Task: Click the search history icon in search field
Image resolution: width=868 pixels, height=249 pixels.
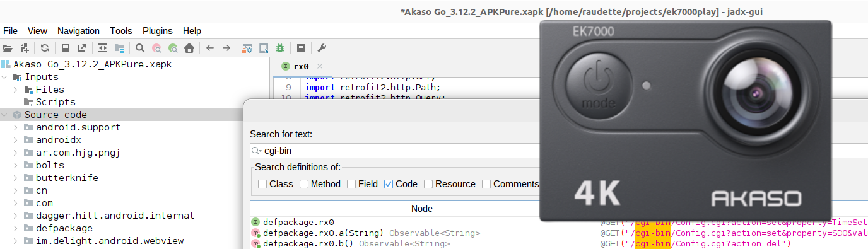Action: pos(256,151)
